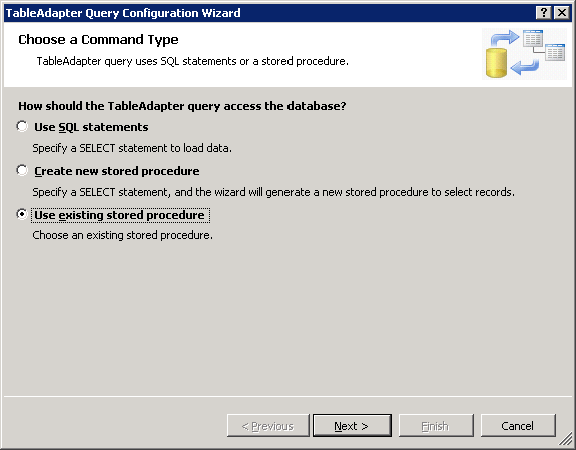Click the Choose a Command Type heading
This screenshot has width=576, height=450.
(98, 40)
